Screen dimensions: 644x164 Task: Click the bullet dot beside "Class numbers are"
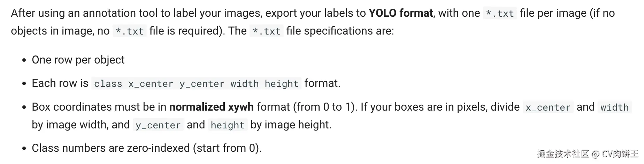click(x=24, y=149)
